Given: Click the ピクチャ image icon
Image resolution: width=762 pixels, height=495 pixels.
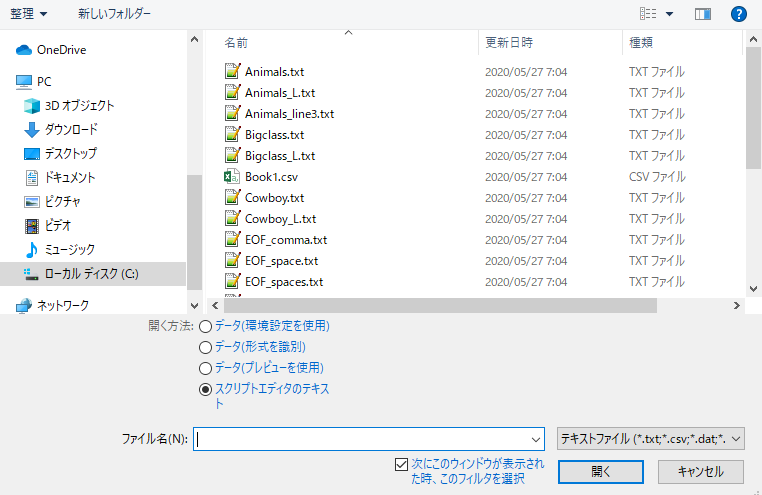Looking at the screenshot, I should click(x=32, y=201).
